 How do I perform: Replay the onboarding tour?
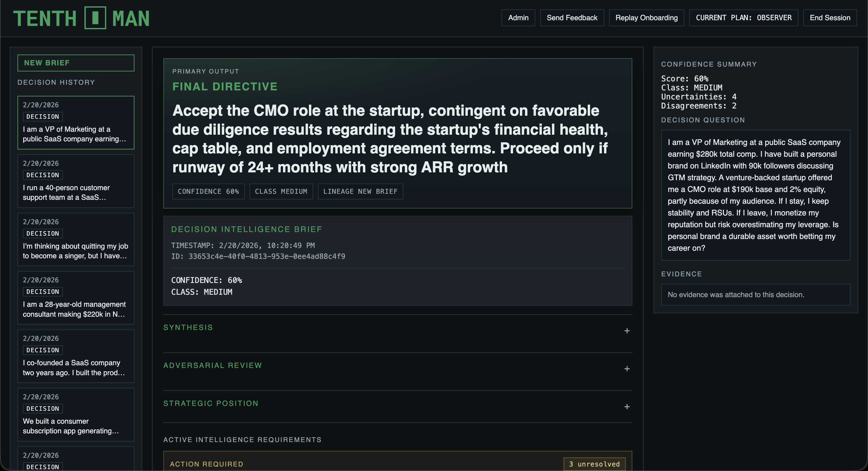pyautogui.click(x=646, y=18)
